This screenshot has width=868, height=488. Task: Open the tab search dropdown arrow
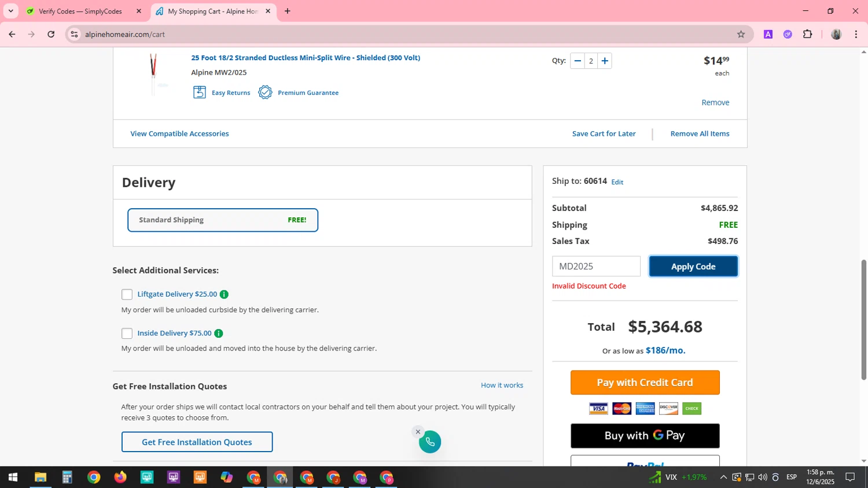point(10,11)
